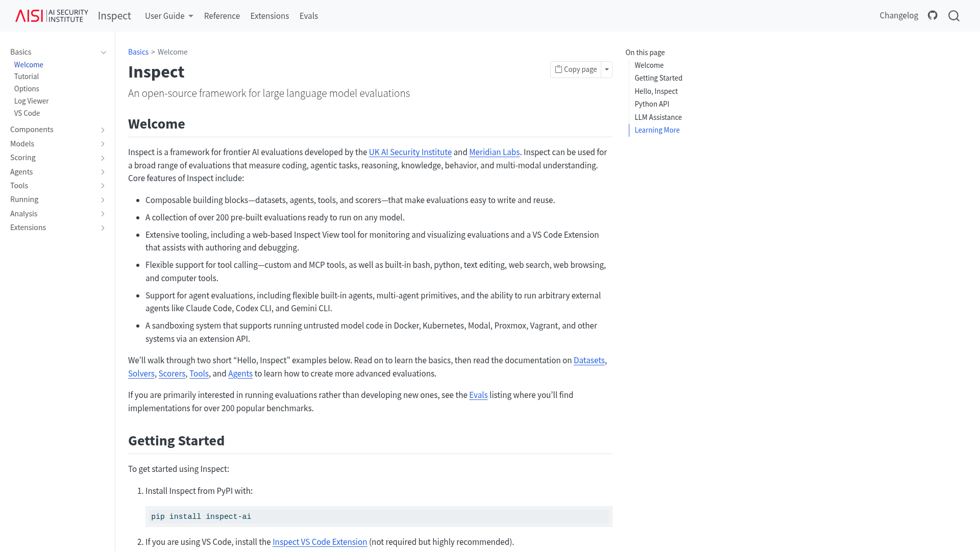Click the Copy page button
Image resolution: width=980 pixels, height=551 pixels.
pos(576,69)
